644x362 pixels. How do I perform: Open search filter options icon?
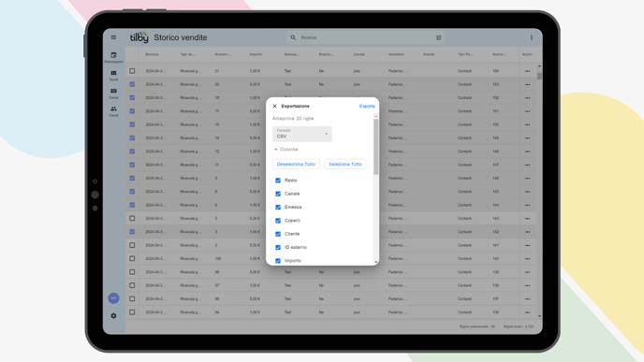pos(439,37)
